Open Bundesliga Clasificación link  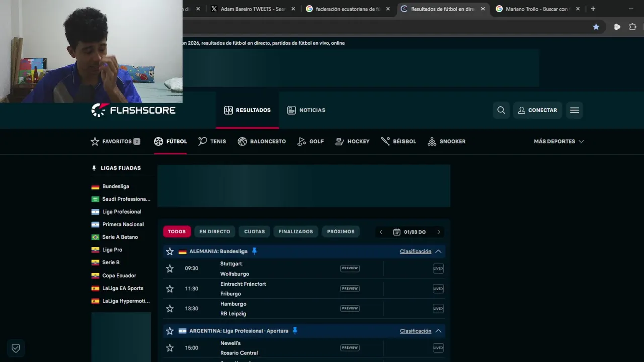(416, 251)
